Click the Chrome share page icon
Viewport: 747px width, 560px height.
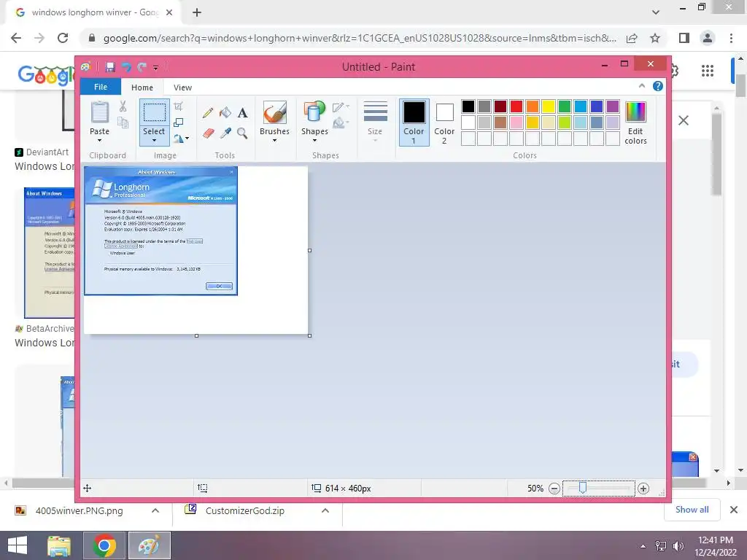[632, 38]
